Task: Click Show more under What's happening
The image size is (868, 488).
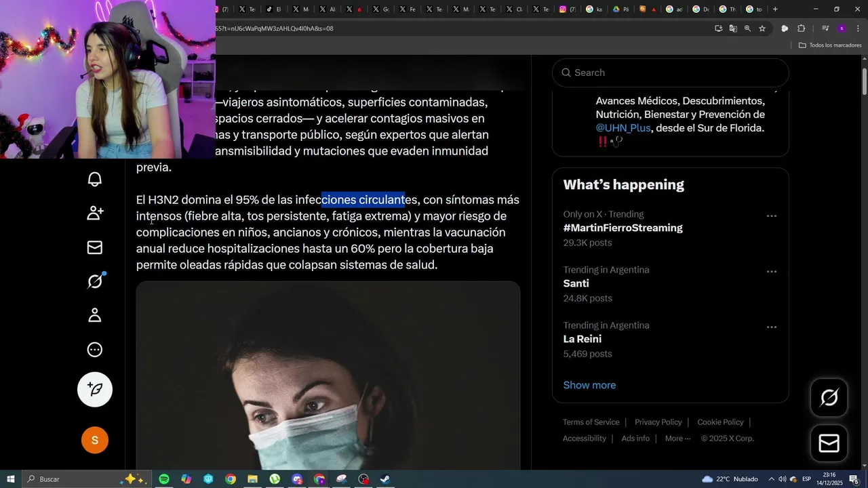Action: coord(589,385)
